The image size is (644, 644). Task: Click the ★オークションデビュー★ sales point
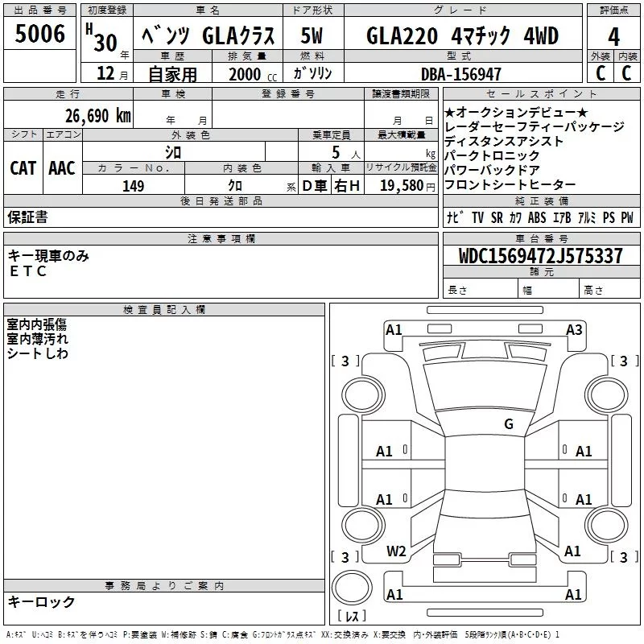516,112
